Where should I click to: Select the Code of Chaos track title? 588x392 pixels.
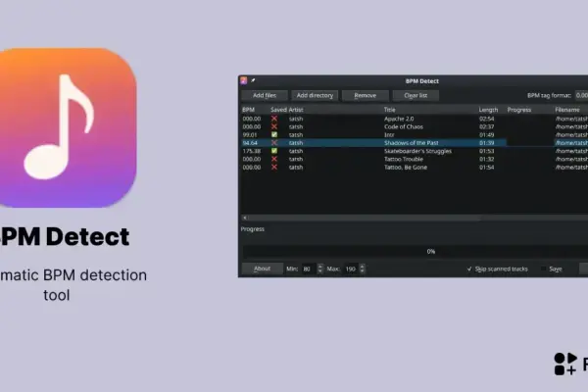point(404,126)
